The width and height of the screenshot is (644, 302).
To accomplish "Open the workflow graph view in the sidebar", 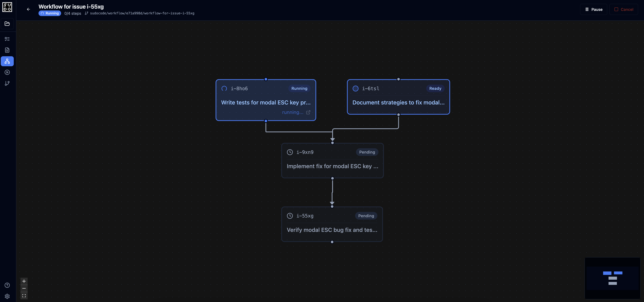I will (7, 61).
